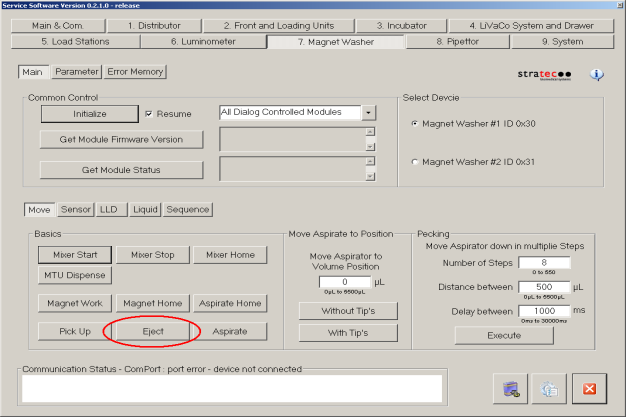Click the Stratec logo
Viewport: 626px width, 417px height.
pyautogui.click(x=545, y=75)
